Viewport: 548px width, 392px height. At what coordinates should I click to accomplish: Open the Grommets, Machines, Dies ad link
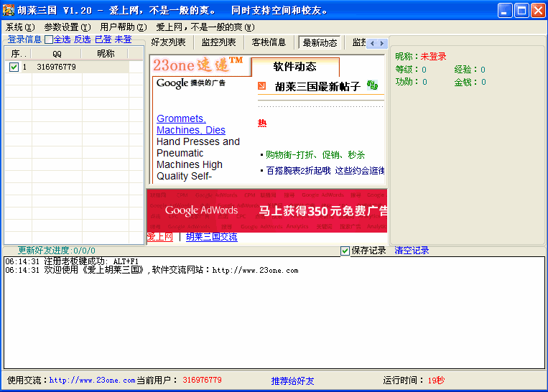pyautogui.click(x=191, y=124)
